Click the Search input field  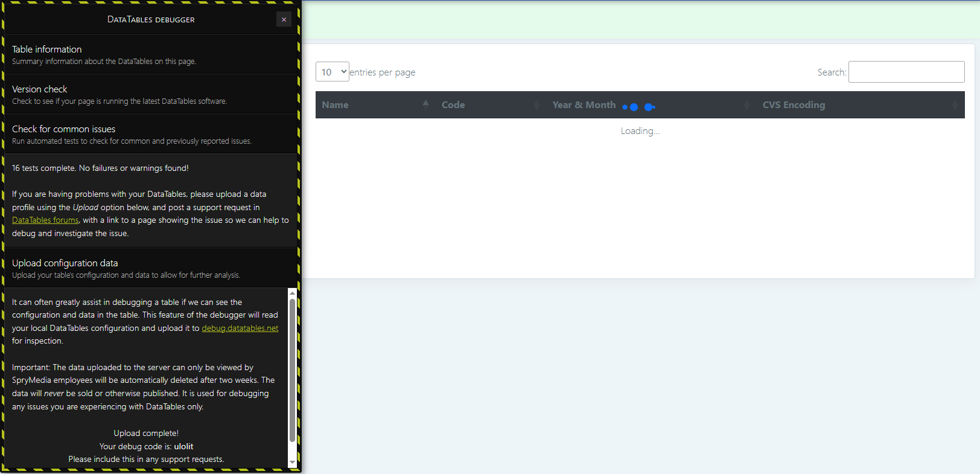point(906,72)
